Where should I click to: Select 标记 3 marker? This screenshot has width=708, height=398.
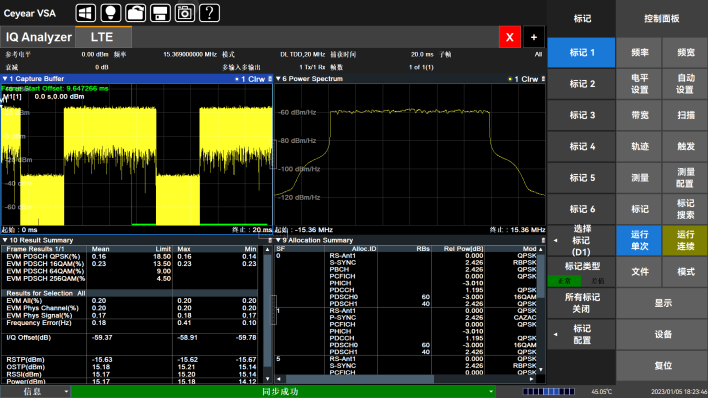point(582,115)
